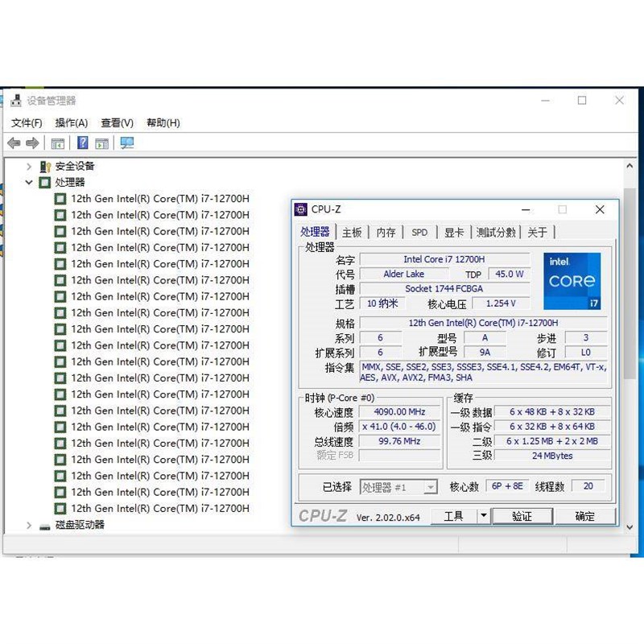The width and height of the screenshot is (644, 644).
Task: Open the 处理器 #1 selection dropdown
Action: click(x=430, y=487)
